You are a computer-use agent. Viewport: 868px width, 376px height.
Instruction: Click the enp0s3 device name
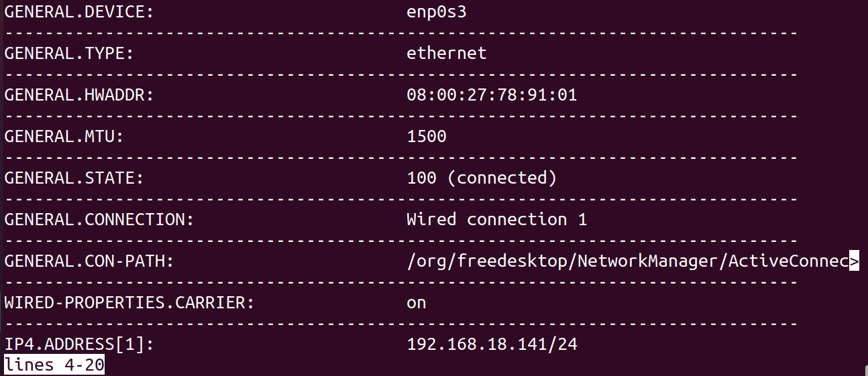(437, 12)
